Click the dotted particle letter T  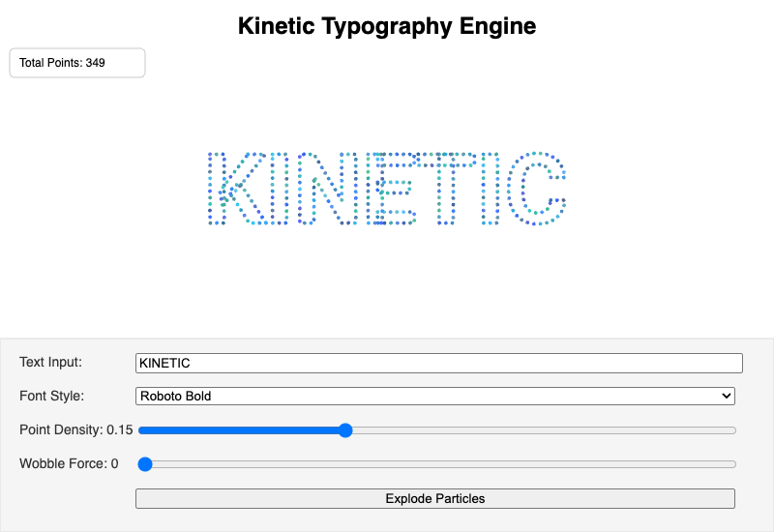click(x=446, y=189)
